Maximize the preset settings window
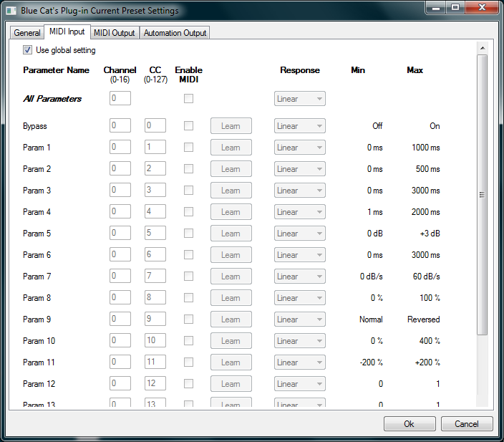 point(455,7)
